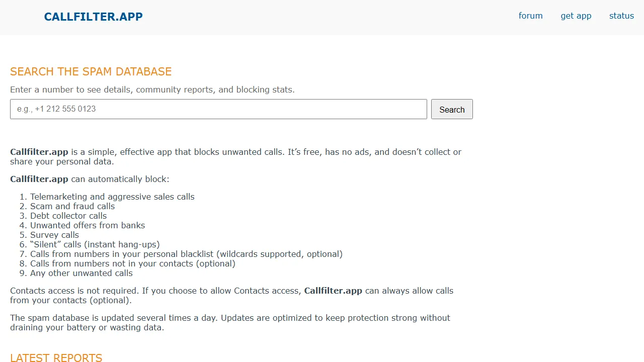Image resolution: width=644 pixels, height=362 pixels.
Task: Click the CALLFILTER.APP logo
Action: pos(93,17)
